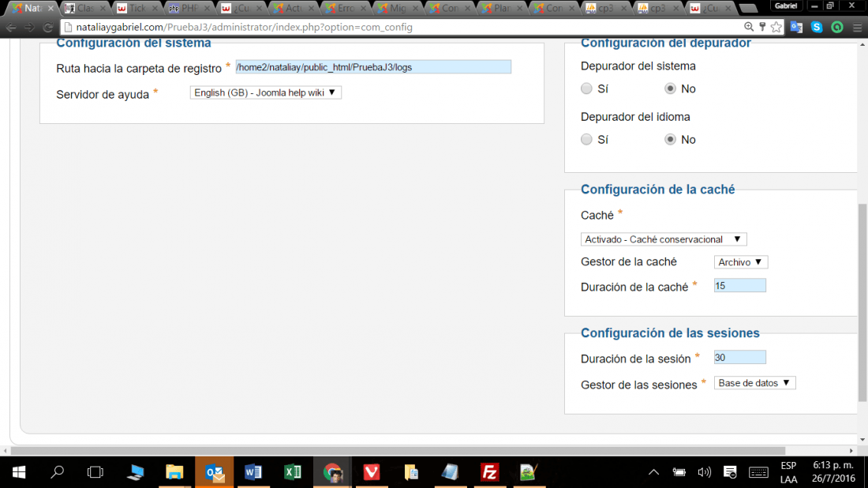Open the Skype extension icon
This screenshot has width=868, height=488.
click(817, 27)
